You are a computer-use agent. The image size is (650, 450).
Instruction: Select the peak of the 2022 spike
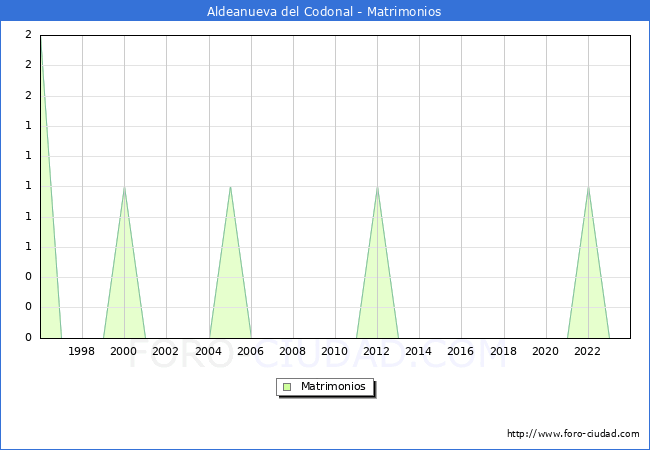(x=588, y=187)
